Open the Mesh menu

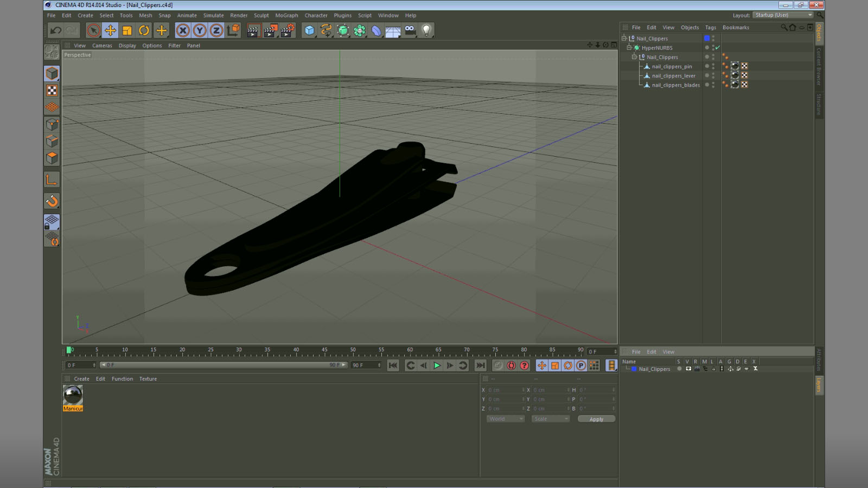click(145, 16)
